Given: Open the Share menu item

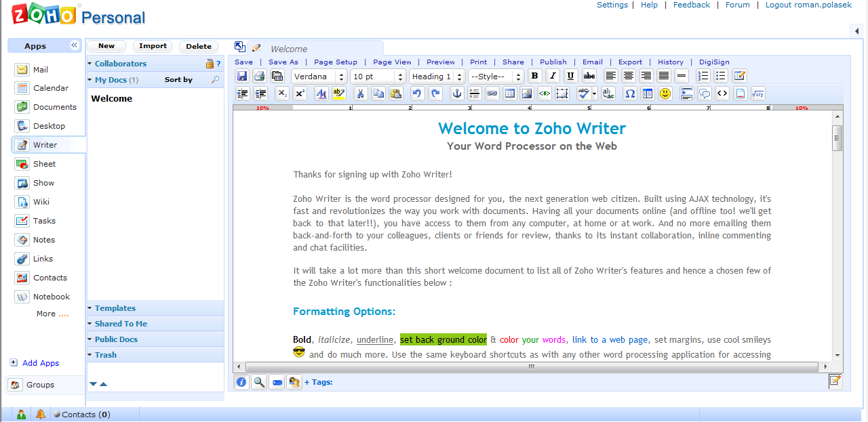Looking at the screenshot, I should click(x=513, y=62).
